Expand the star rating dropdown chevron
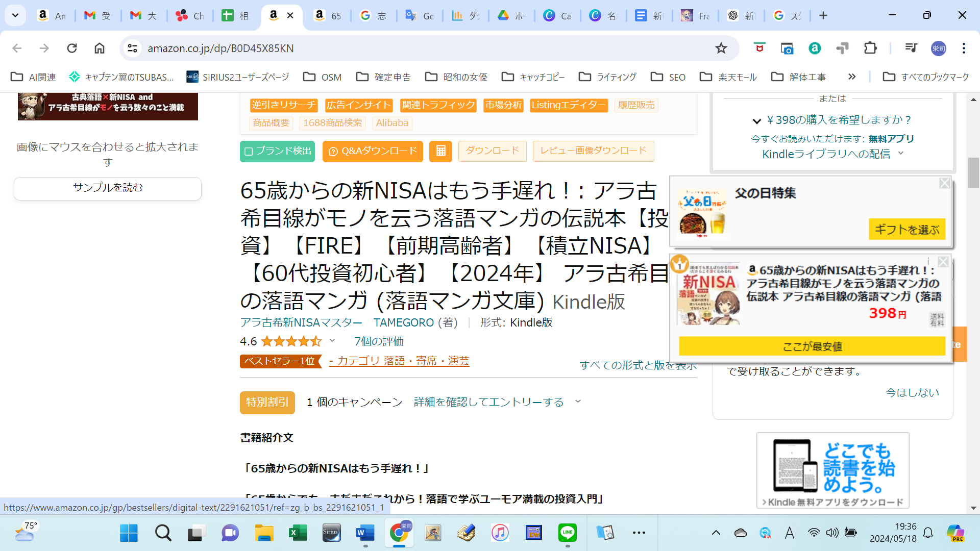The image size is (980, 551). [332, 341]
